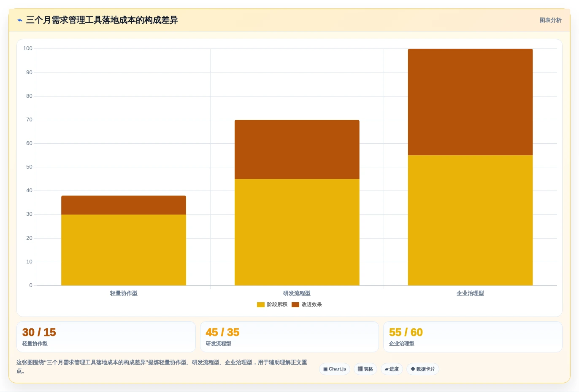
Task: Click the 改进效果 legend text
Action: [x=312, y=305]
